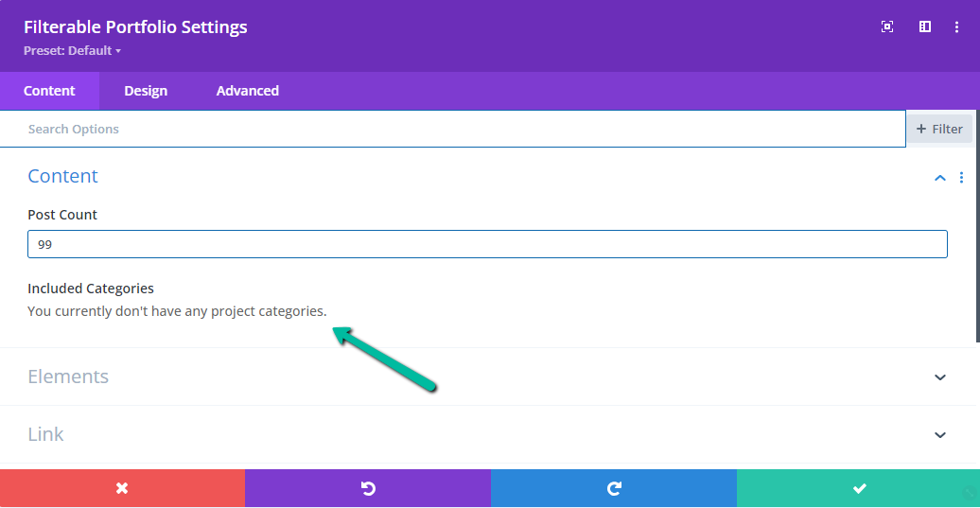Undo last change with purple arrow button
Screen dimensions: 980x508
(368, 488)
